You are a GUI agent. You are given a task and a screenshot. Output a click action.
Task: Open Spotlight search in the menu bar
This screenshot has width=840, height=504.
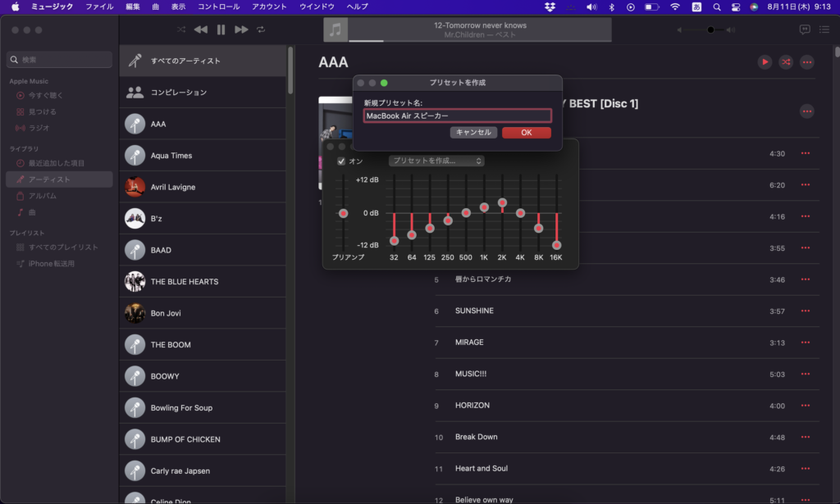point(717,7)
